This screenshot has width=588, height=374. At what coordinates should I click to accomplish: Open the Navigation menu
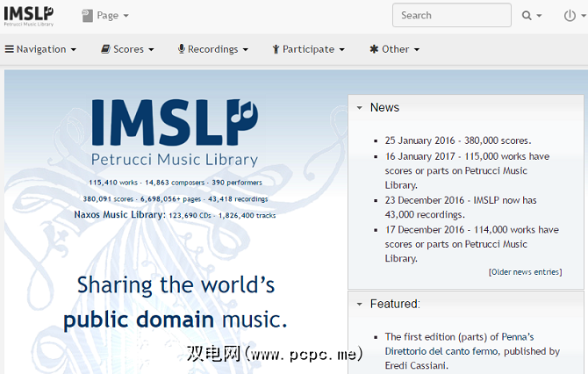tap(40, 49)
